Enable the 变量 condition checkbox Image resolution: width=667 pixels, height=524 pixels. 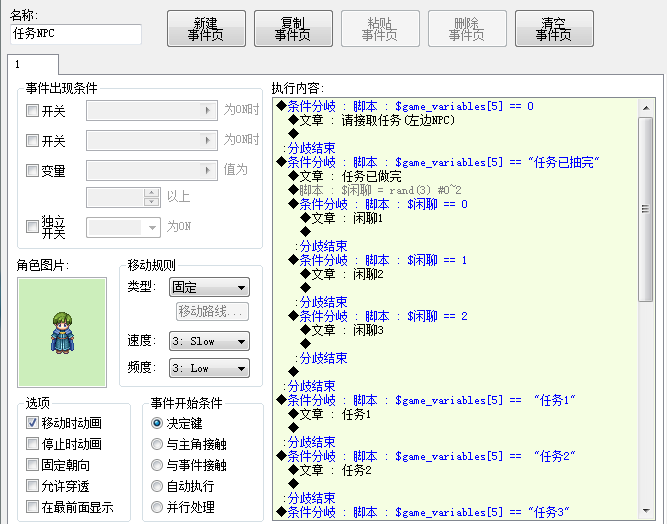32,171
